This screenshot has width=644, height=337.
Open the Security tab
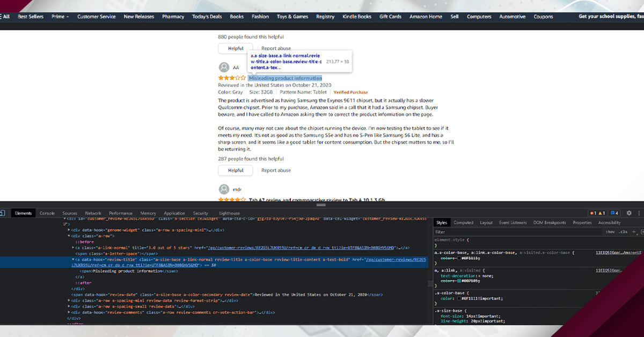click(x=201, y=214)
